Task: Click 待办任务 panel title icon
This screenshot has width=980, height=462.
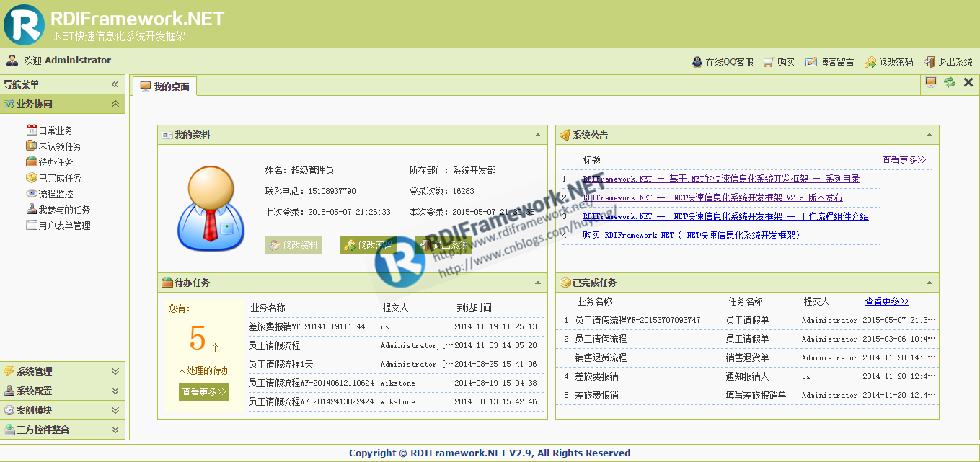Action: click(x=167, y=283)
